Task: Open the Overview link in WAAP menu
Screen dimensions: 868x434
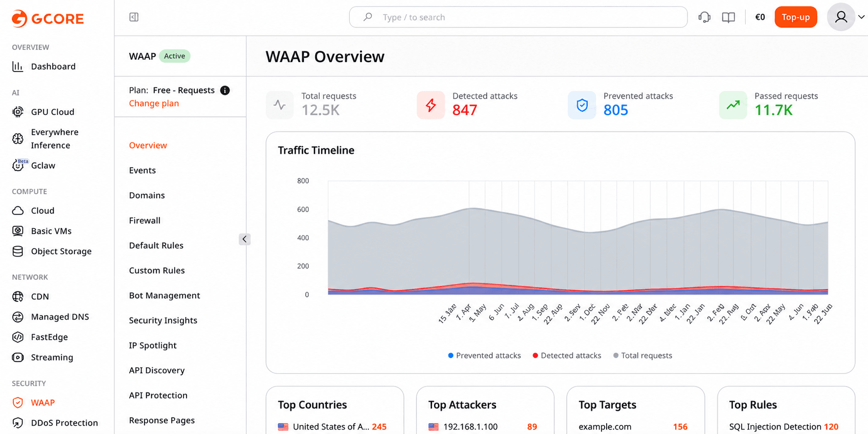Action: point(148,145)
